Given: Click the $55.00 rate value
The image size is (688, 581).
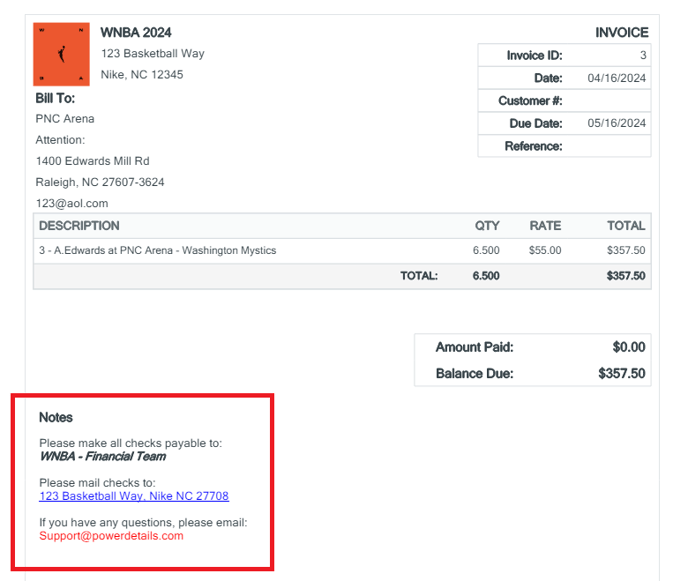Looking at the screenshot, I should pos(544,251).
